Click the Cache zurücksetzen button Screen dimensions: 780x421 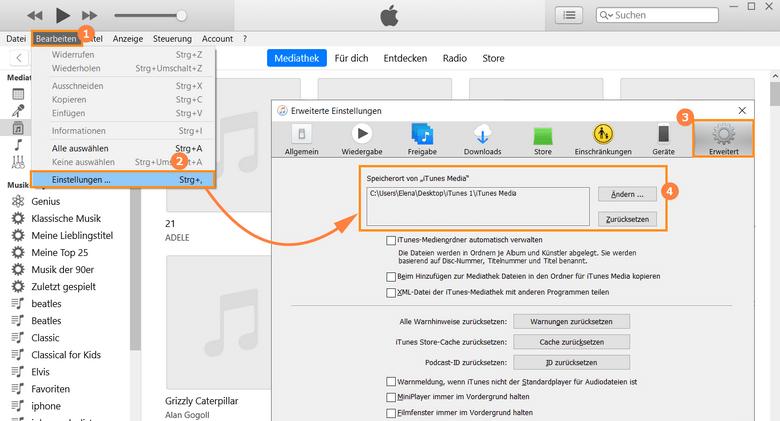[572, 342]
